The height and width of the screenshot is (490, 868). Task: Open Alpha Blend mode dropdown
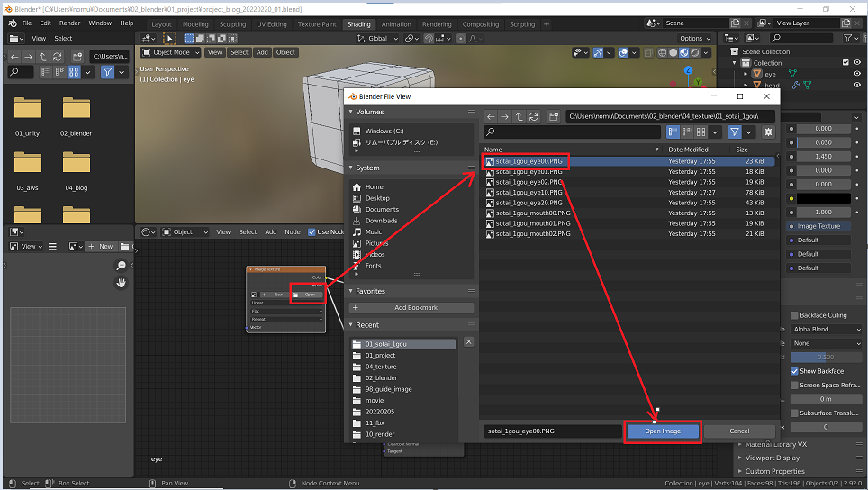click(827, 330)
